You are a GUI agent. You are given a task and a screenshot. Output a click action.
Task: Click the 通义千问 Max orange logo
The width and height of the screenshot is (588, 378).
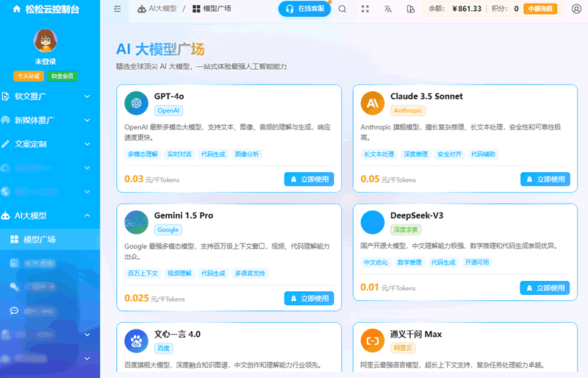click(x=373, y=340)
